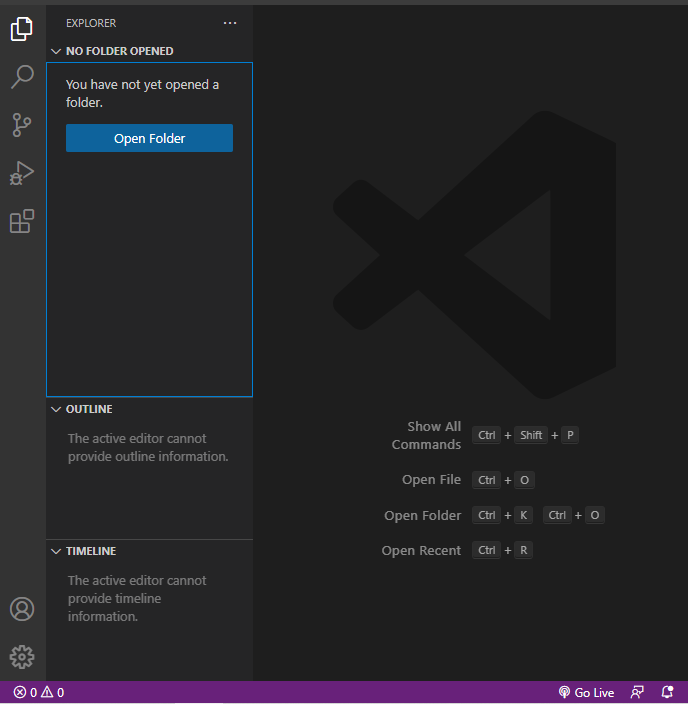Click the timeline information message text
The image size is (688, 704).
click(x=137, y=598)
